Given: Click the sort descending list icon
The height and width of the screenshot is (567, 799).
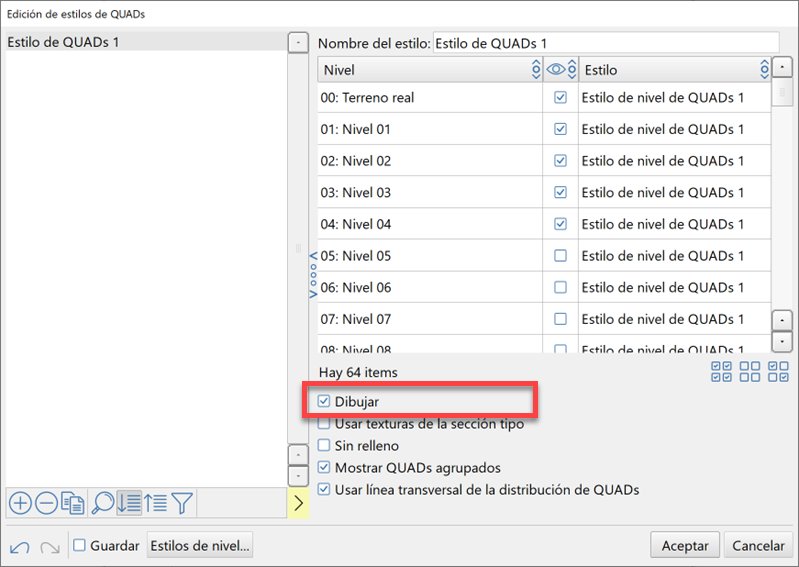Looking at the screenshot, I should [129, 503].
